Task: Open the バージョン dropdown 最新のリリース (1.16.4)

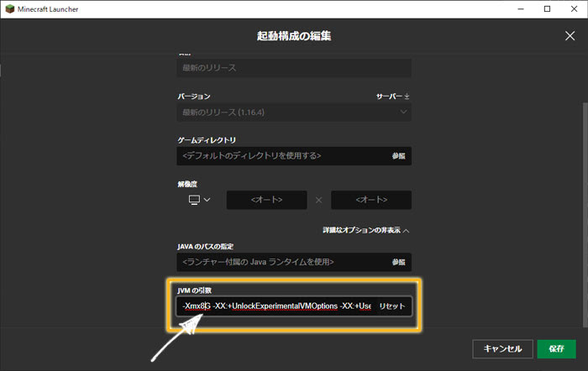Action: coord(294,112)
